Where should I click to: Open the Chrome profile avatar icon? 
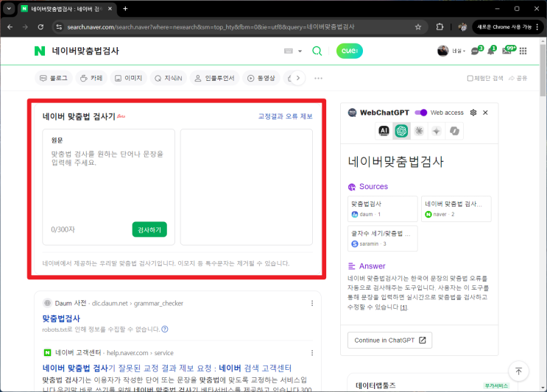click(462, 26)
